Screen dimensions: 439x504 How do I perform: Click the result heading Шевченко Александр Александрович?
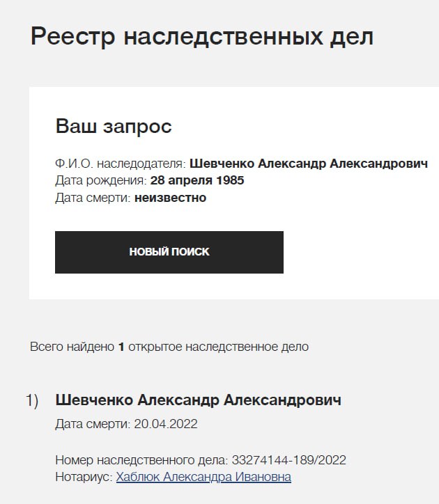(x=198, y=400)
